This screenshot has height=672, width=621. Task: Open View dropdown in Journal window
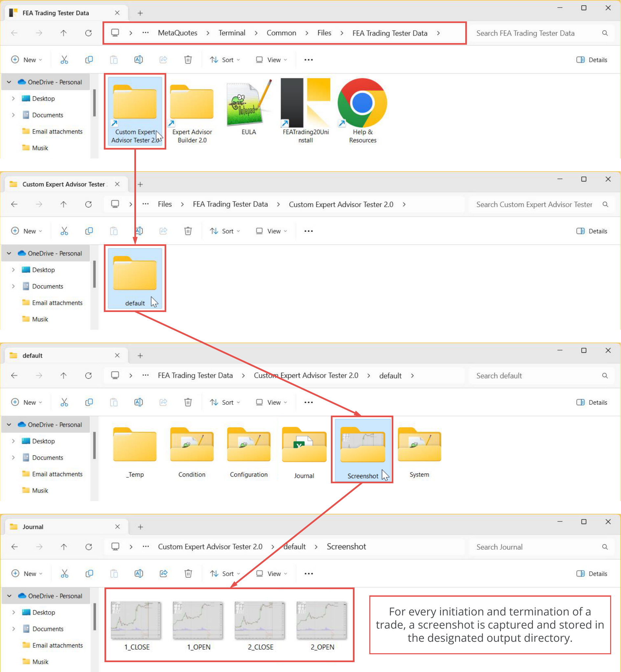click(272, 573)
